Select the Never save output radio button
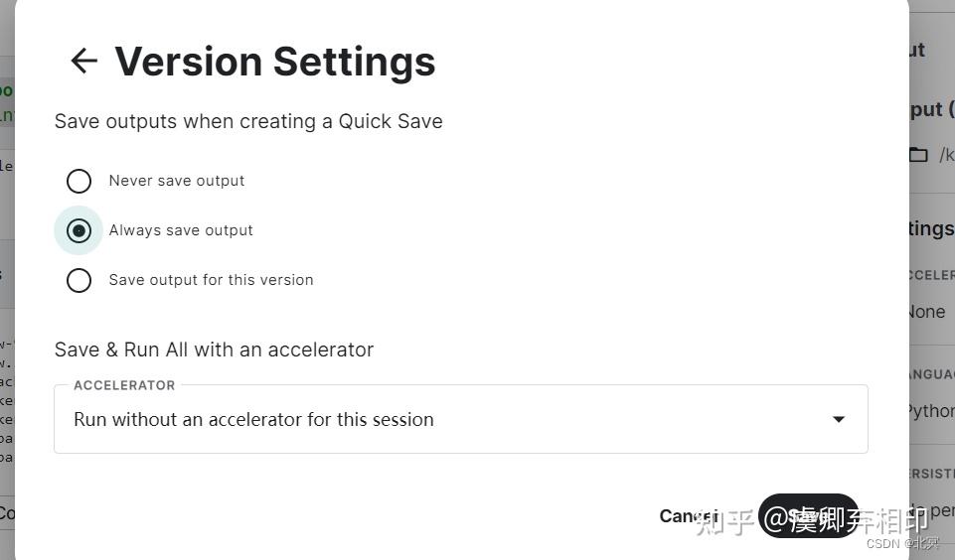The width and height of the screenshot is (955, 560). [x=79, y=181]
